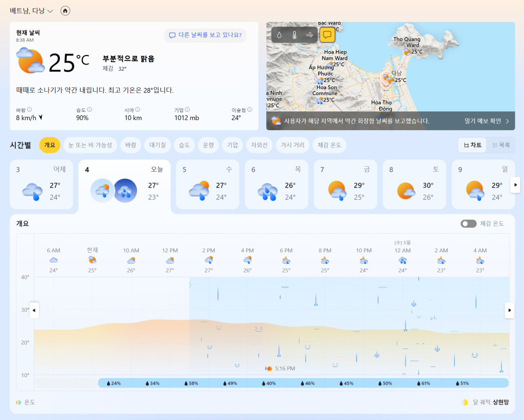Toggle the 체감 온도 switch
524x420 pixels.
coord(469,224)
